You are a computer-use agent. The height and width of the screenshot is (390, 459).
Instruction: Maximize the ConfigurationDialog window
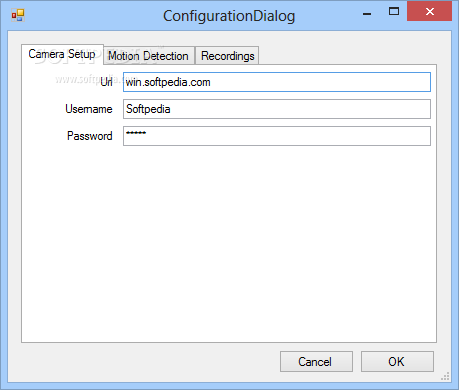click(x=394, y=12)
